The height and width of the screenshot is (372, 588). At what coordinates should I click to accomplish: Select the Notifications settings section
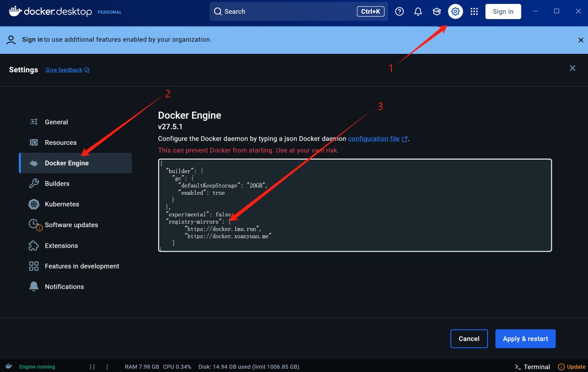point(75,286)
